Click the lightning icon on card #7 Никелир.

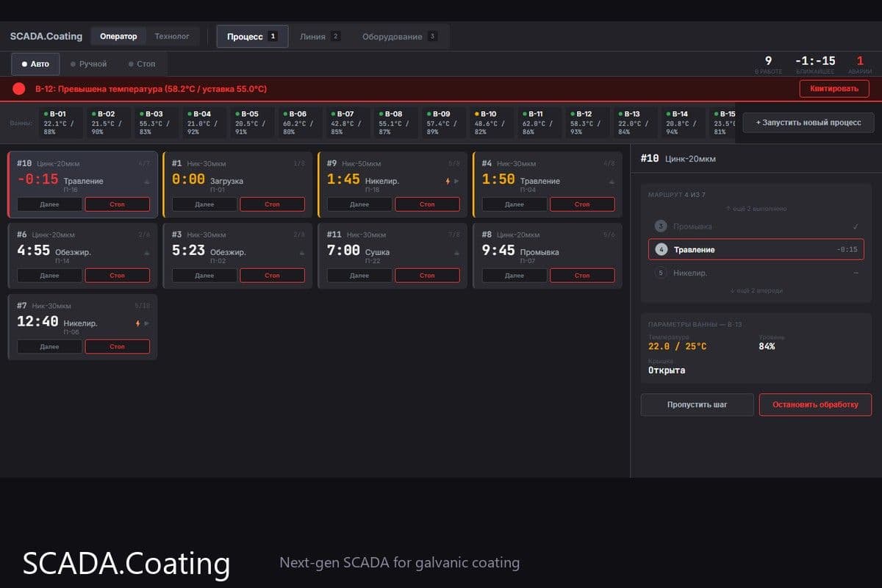pos(137,322)
